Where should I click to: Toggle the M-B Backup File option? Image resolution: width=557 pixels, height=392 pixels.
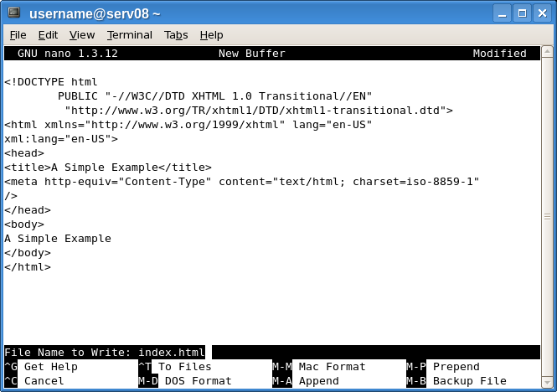point(456,380)
